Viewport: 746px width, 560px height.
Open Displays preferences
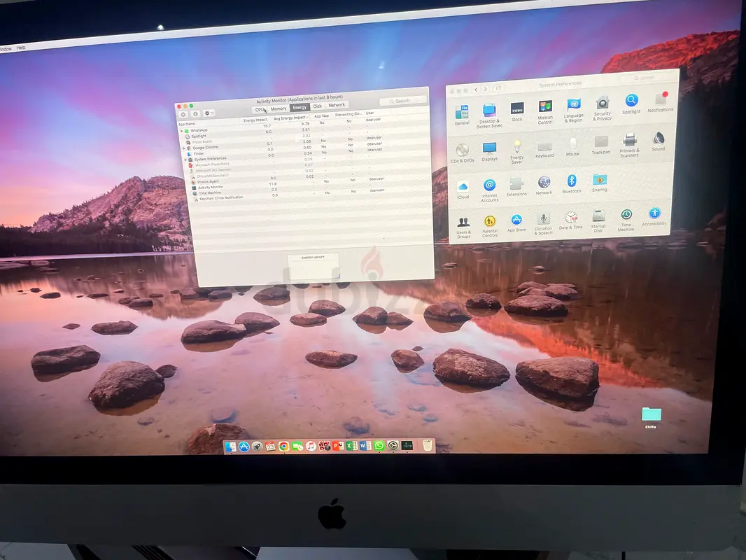tap(490, 151)
